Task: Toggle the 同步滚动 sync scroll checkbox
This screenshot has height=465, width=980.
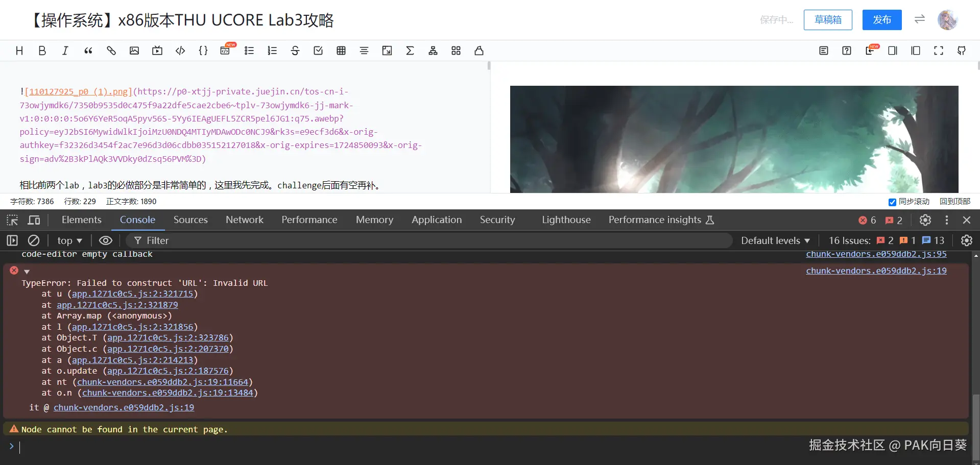Action: coord(892,202)
